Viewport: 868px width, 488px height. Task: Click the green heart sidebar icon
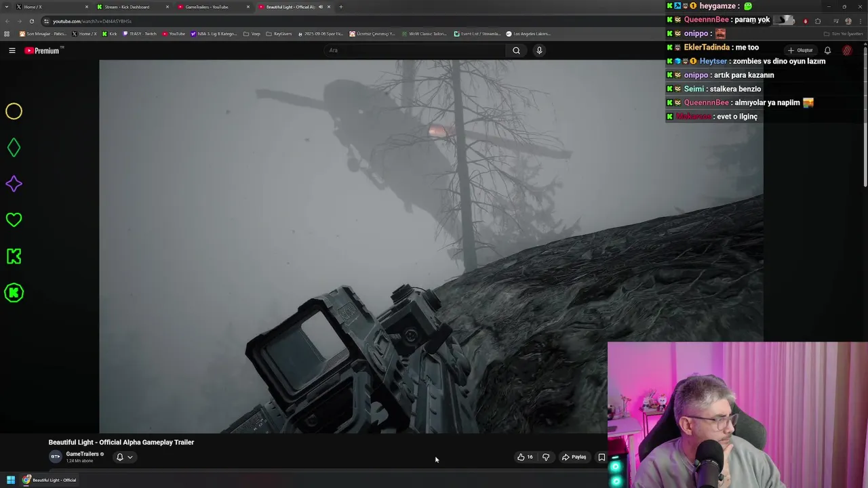tap(14, 220)
